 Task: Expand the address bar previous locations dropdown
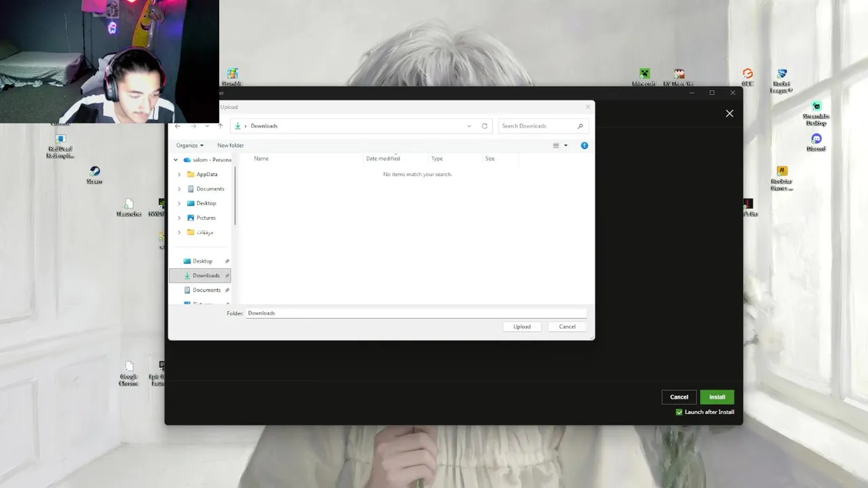click(469, 126)
